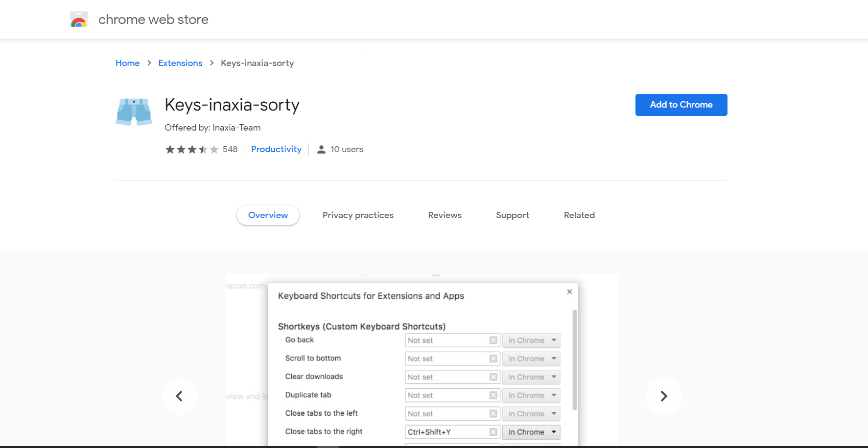
Task: Open the Privacy practices tab
Action: 358,215
